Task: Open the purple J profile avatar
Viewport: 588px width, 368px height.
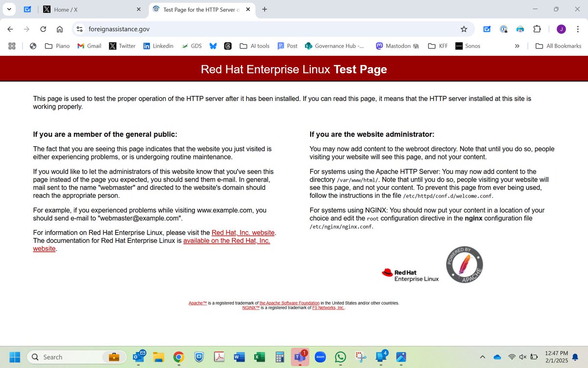Action: click(x=561, y=29)
